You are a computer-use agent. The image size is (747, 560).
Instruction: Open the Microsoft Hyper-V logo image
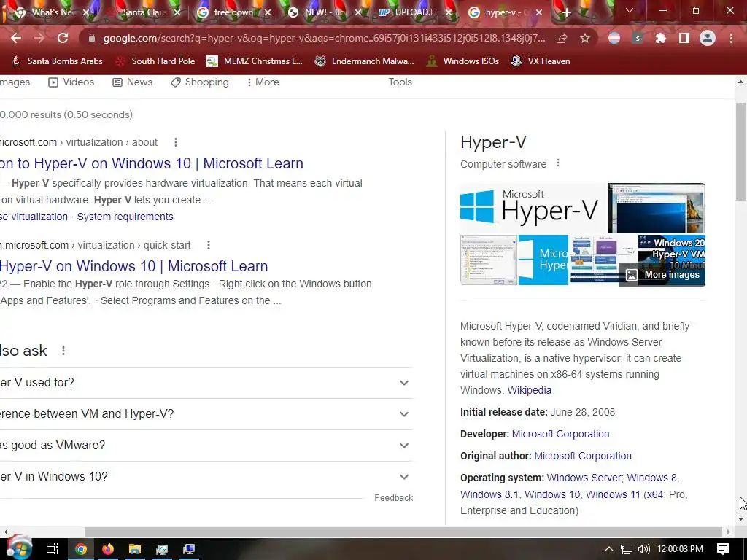[533, 208]
